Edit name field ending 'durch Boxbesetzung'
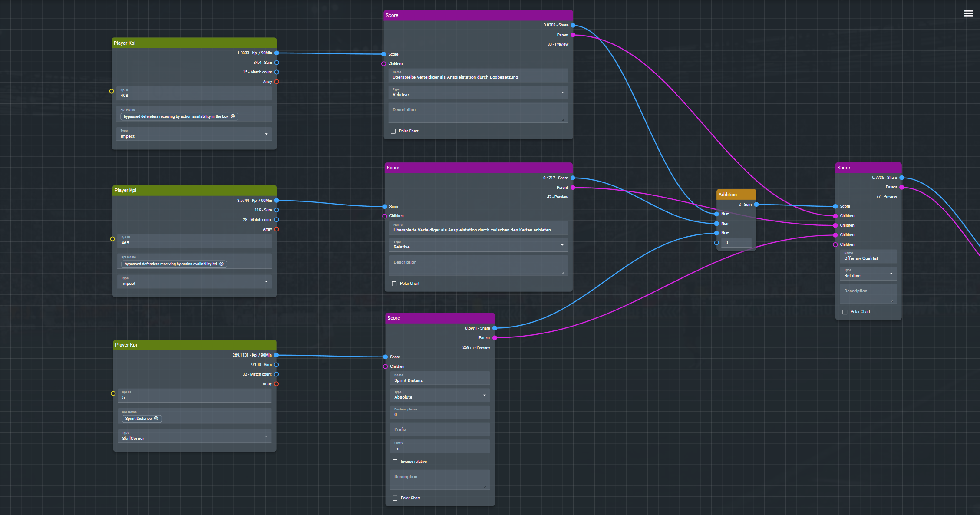 [478, 75]
